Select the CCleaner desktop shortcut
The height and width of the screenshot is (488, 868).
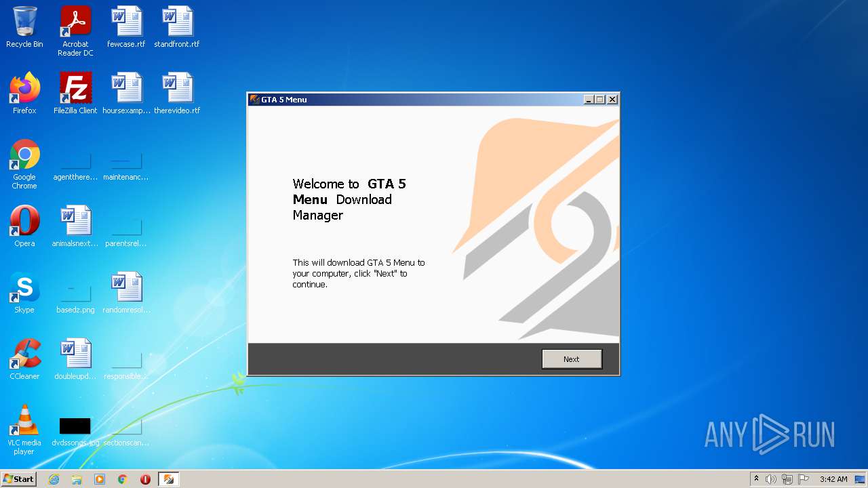pos(24,359)
